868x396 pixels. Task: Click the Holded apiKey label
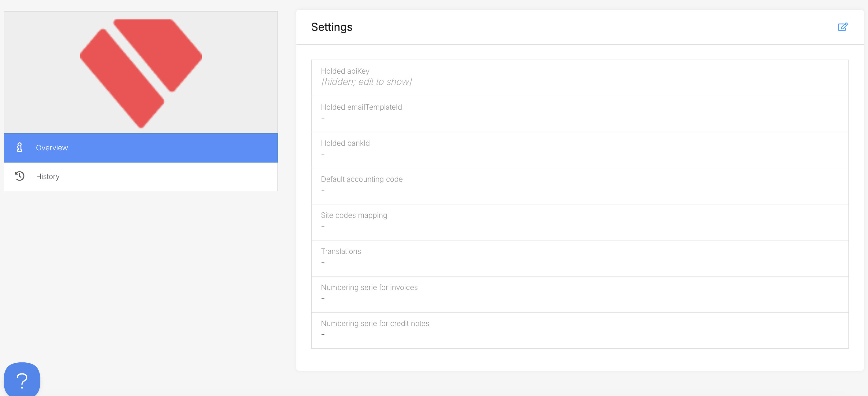[x=345, y=71]
